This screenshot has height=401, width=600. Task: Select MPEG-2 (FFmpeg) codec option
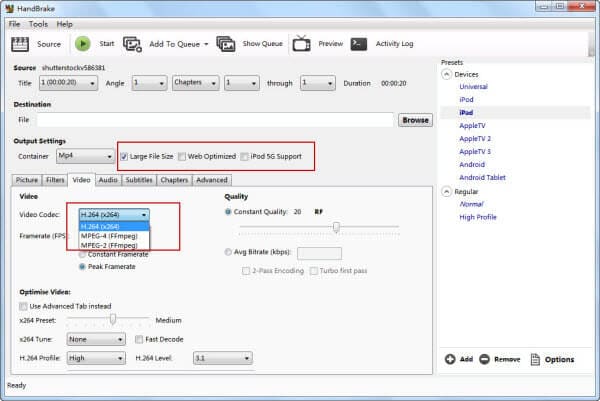tap(114, 246)
